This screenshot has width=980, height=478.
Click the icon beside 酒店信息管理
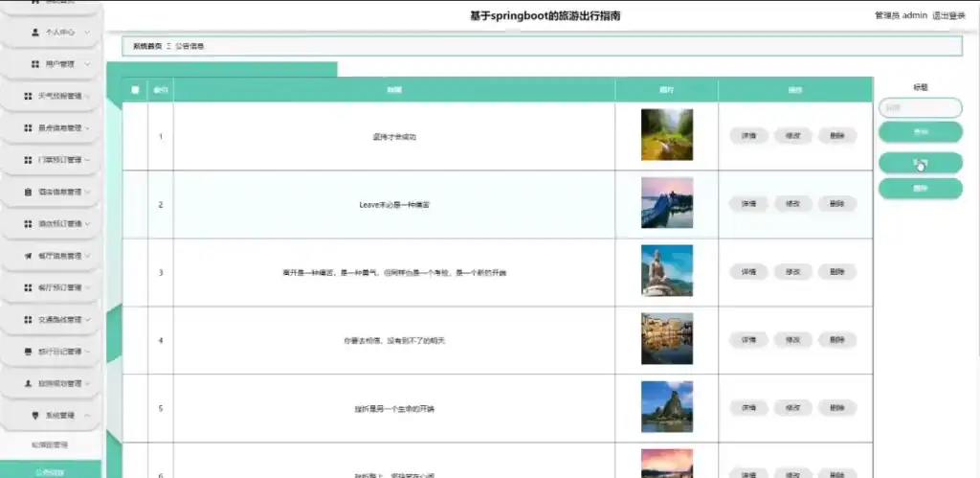(x=28, y=192)
